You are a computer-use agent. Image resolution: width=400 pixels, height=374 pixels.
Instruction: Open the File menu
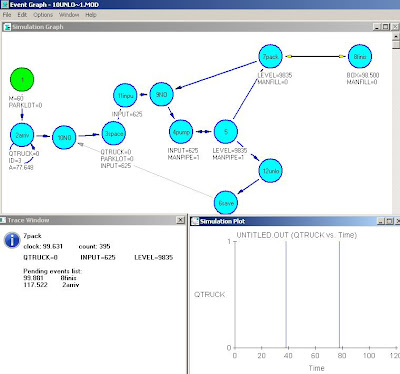click(7, 15)
